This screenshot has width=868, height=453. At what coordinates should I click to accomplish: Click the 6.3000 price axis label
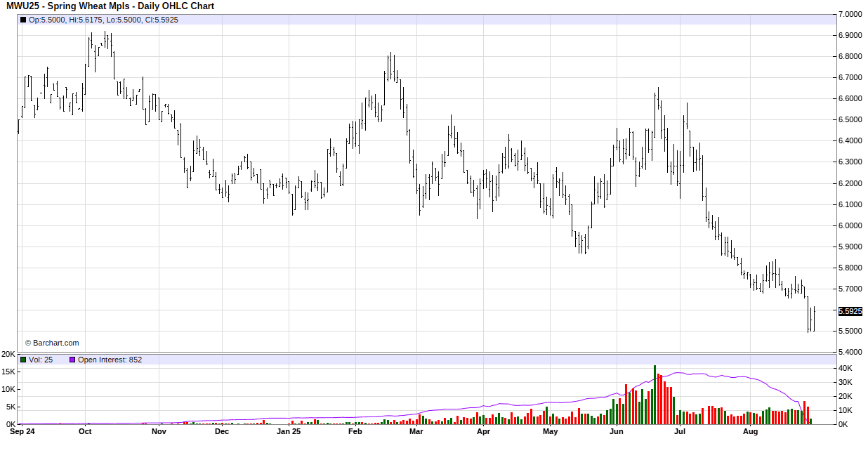tap(850, 162)
